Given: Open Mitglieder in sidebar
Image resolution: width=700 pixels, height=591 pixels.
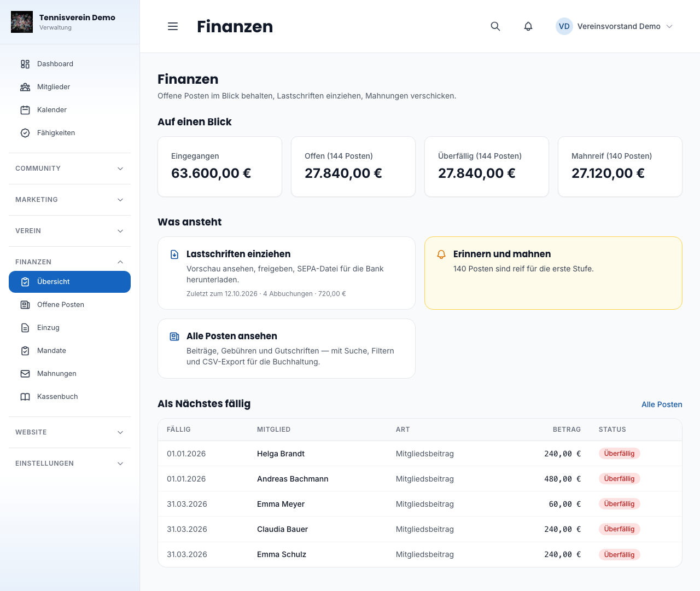Looking at the screenshot, I should 69,87.
